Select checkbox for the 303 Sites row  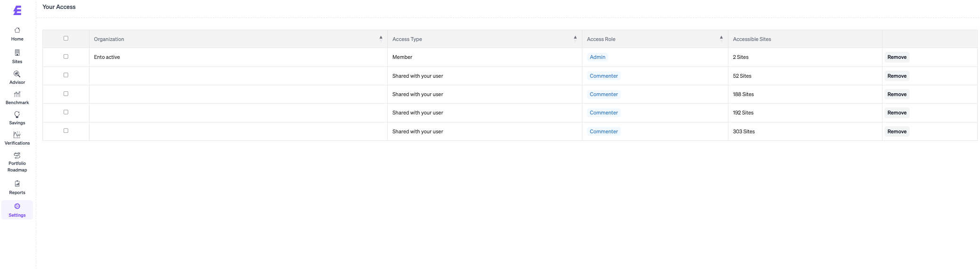click(x=66, y=131)
